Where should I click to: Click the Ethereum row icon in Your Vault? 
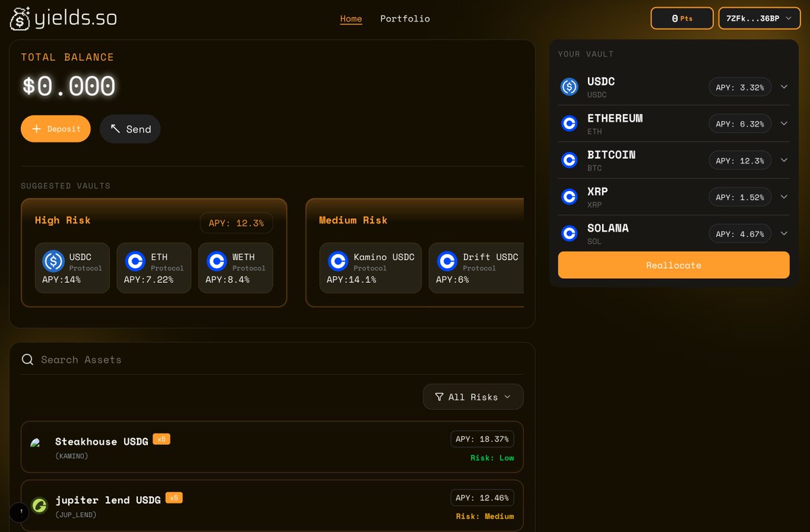[570, 124]
